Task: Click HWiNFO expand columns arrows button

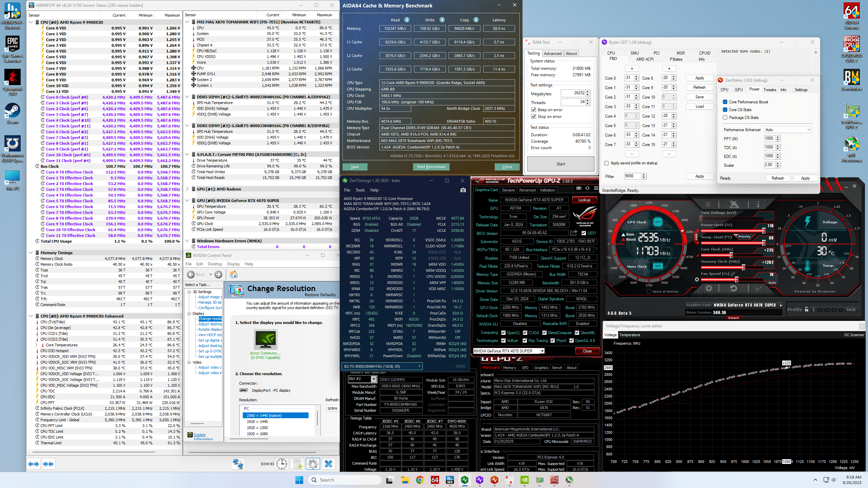Action: pyautogui.click(x=34, y=464)
